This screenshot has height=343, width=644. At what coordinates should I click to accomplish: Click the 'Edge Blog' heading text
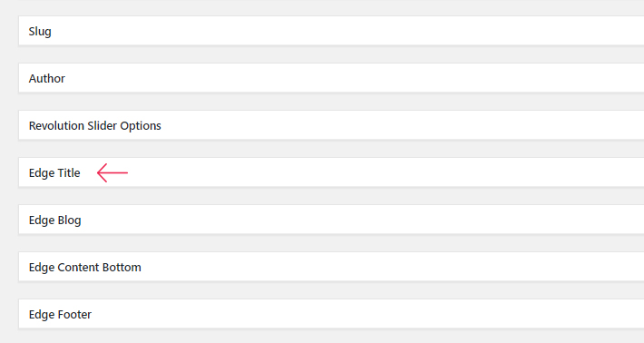[54, 220]
